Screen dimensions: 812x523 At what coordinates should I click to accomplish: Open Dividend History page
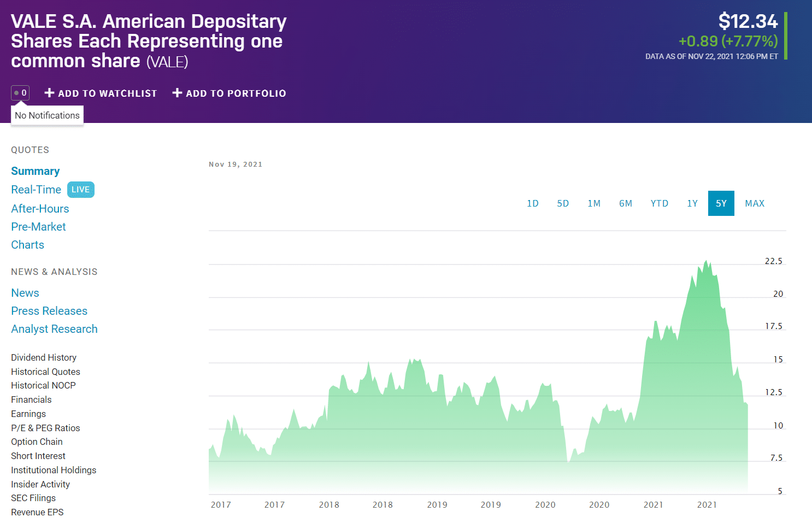(44, 357)
